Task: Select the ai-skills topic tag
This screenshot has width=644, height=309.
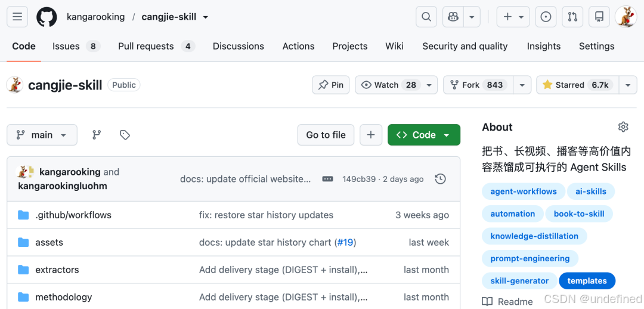Action: click(590, 191)
